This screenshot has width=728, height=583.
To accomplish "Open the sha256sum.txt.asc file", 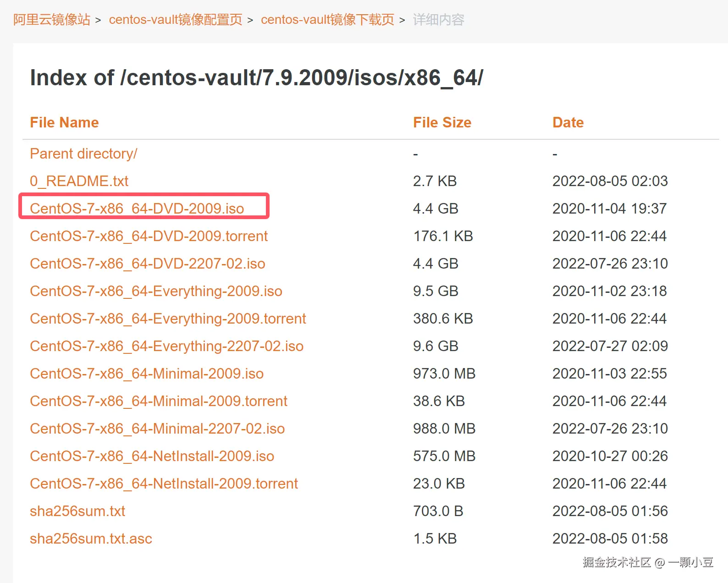I will click(x=91, y=539).
